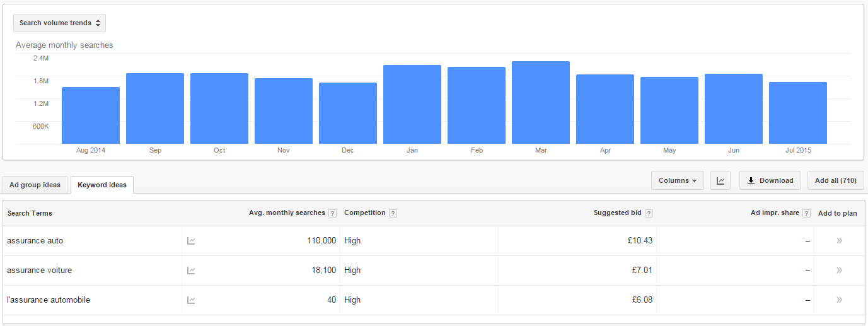
Task: Sort by Suggested bid column header
Action: [618, 213]
